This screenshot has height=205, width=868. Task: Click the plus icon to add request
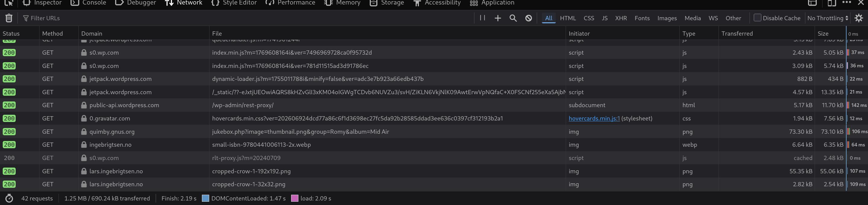(x=498, y=18)
